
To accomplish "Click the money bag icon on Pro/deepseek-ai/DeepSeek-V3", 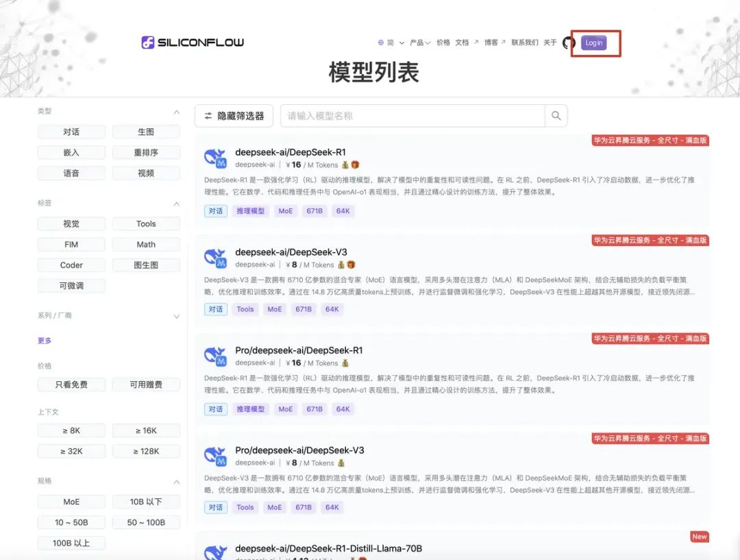I will pyautogui.click(x=341, y=463).
